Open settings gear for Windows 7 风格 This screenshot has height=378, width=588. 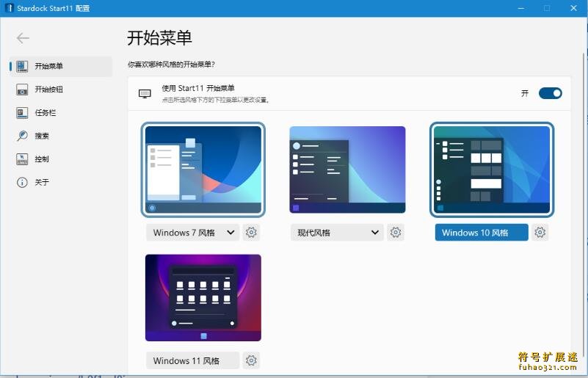(251, 233)
